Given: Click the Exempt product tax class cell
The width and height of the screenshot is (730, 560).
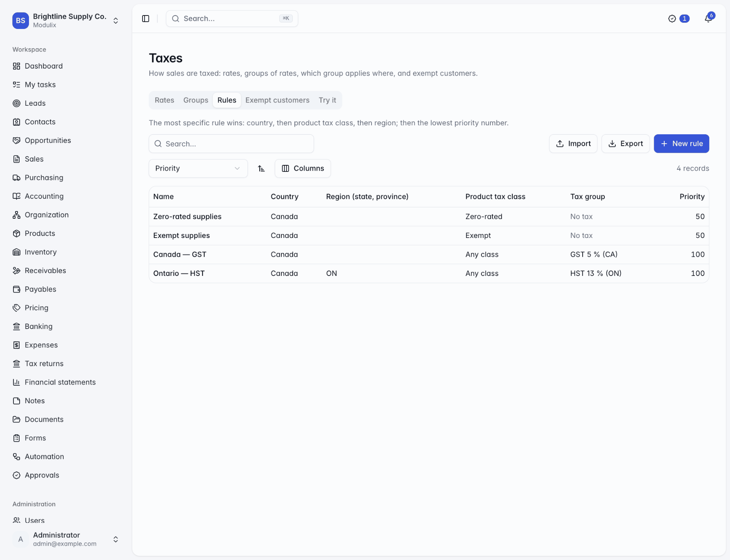Looking at the screenshot, I should tap(478, 236).
